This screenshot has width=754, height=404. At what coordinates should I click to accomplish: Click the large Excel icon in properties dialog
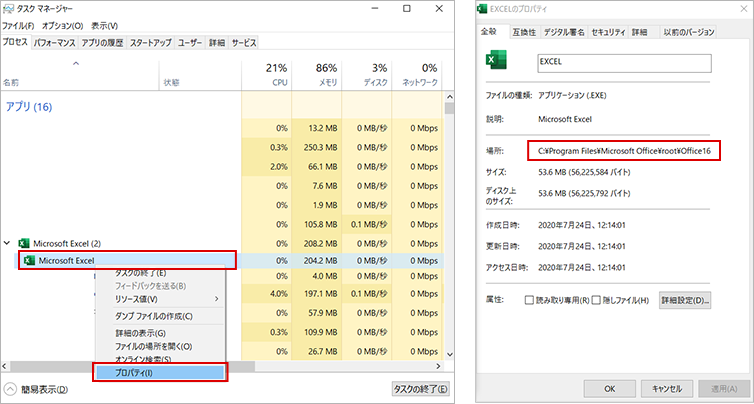pyautogui.click(x=497, y=61)
